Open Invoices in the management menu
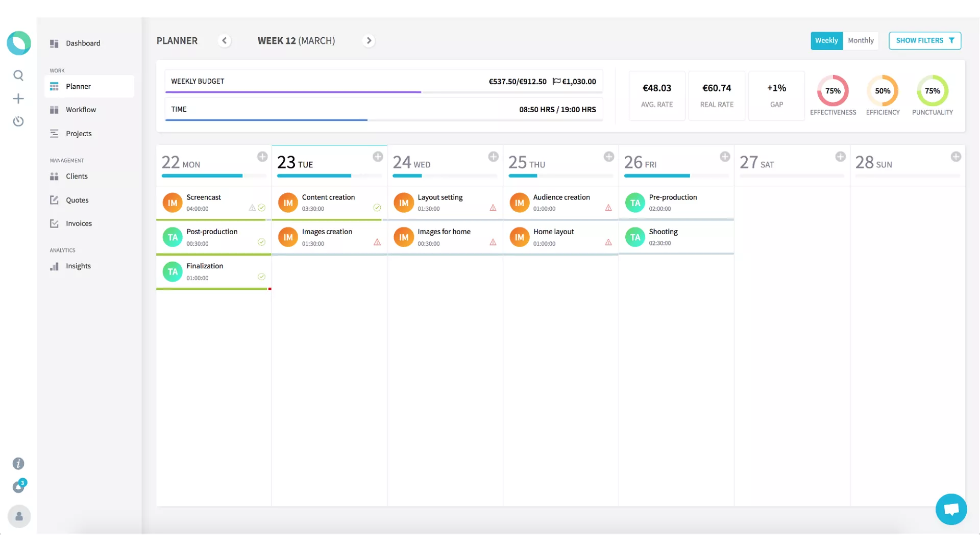980x551 pixels. [x=79, y=223]
